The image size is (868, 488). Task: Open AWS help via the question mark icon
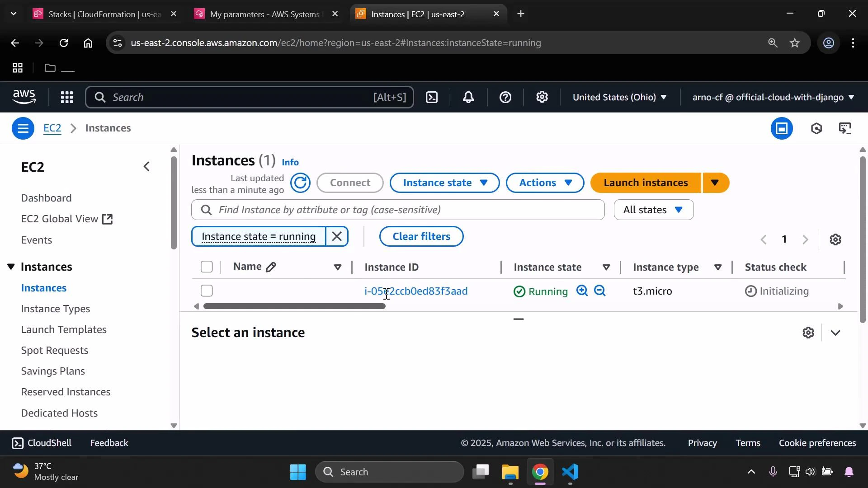[505, 97]
